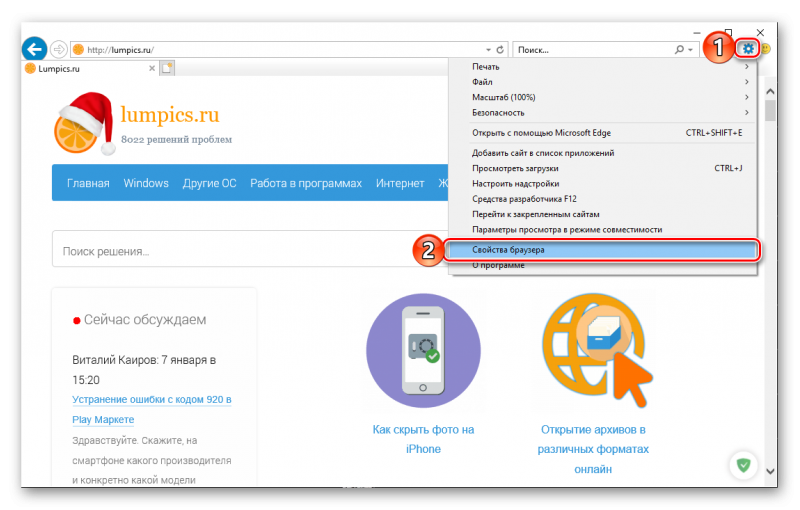Viewport: 800px width, 510px height.
Task: Open the search provider dropdown arrow
Action: point(690,50)
